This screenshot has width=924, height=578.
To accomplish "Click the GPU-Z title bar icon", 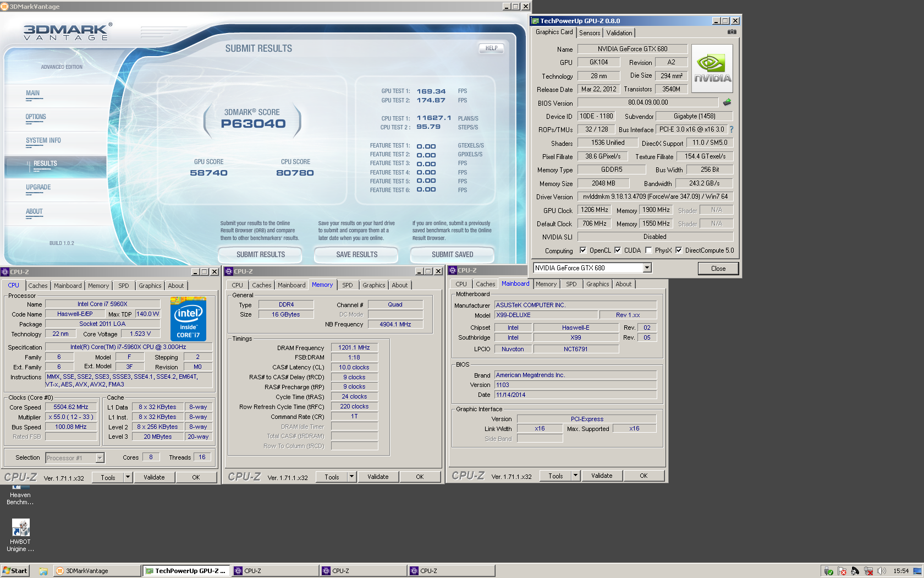I will click(x=535, y=21).
